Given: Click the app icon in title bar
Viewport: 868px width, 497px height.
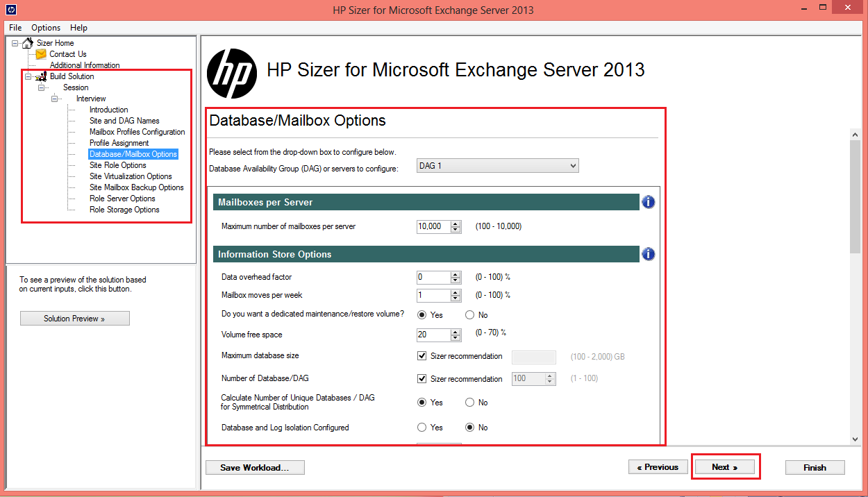Looking at the screenshot, I should point(12,10).
